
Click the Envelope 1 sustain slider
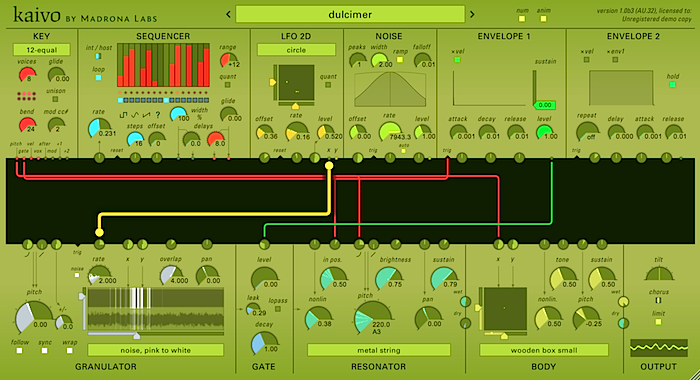[534, 88]
